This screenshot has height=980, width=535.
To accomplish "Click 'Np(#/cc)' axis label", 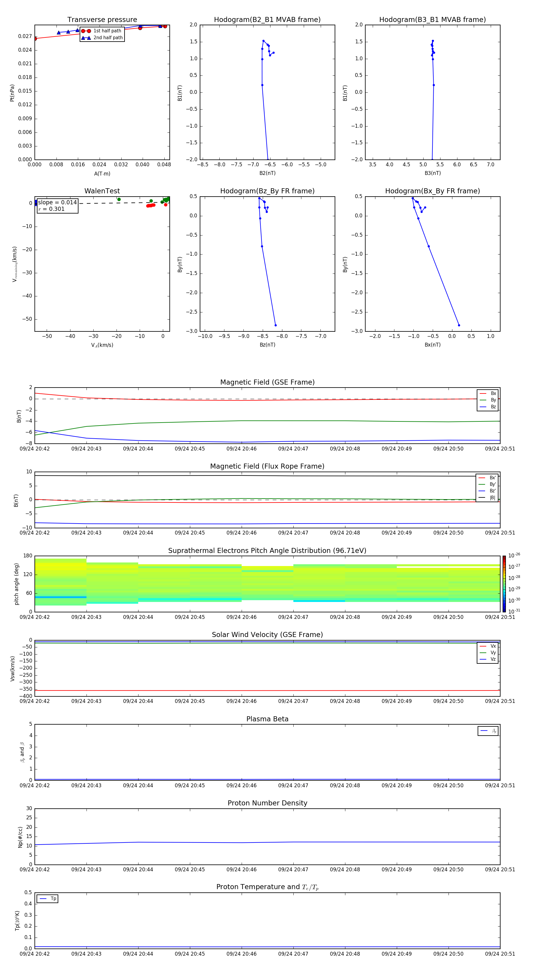I will click(20, 837).
